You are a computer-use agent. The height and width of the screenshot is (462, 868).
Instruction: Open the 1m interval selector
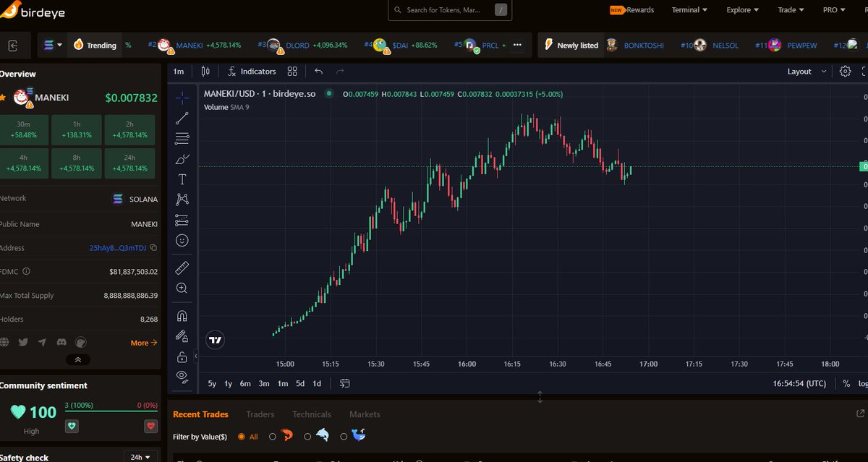point(179,71)
